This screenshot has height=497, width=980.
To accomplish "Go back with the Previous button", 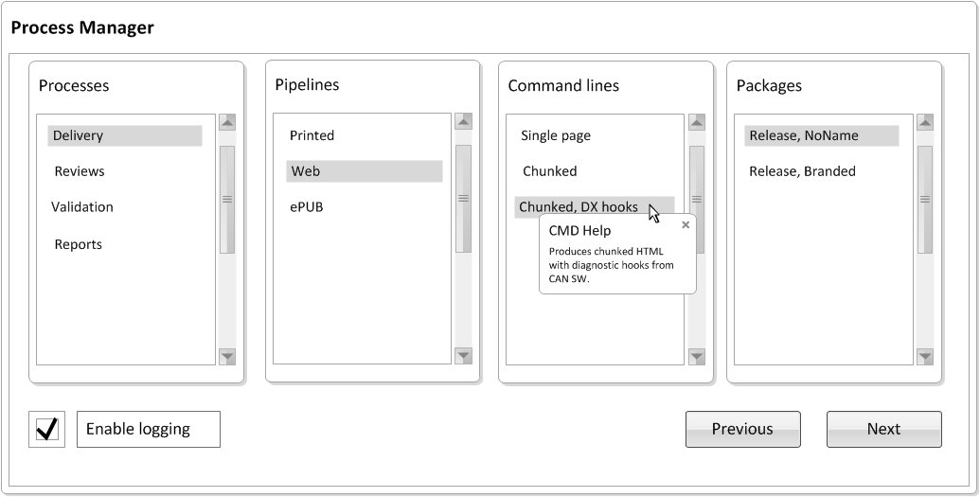I will pyautogui.click(x=742, y=429).
